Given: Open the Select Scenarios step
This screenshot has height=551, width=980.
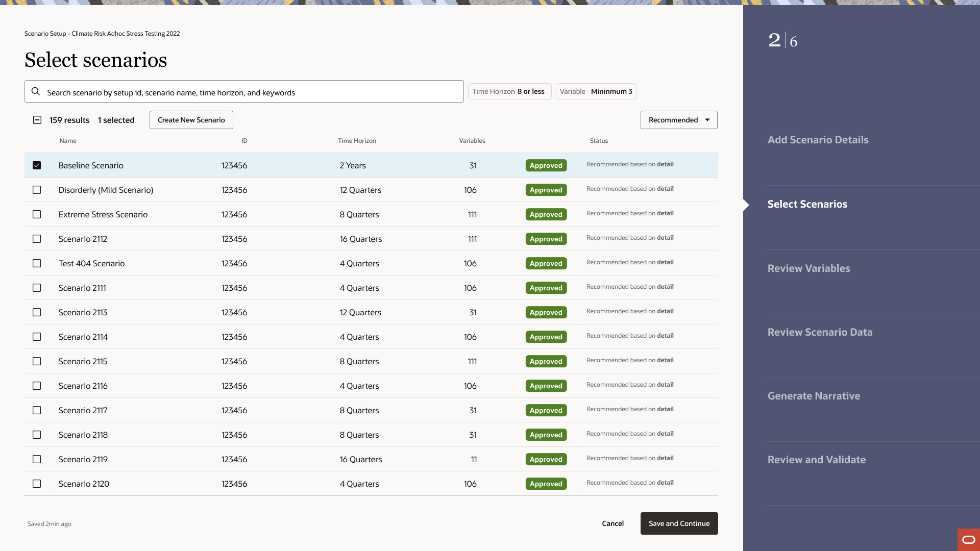Looking at the screenshot, I should pyautogui.click(x=807, y=204).
